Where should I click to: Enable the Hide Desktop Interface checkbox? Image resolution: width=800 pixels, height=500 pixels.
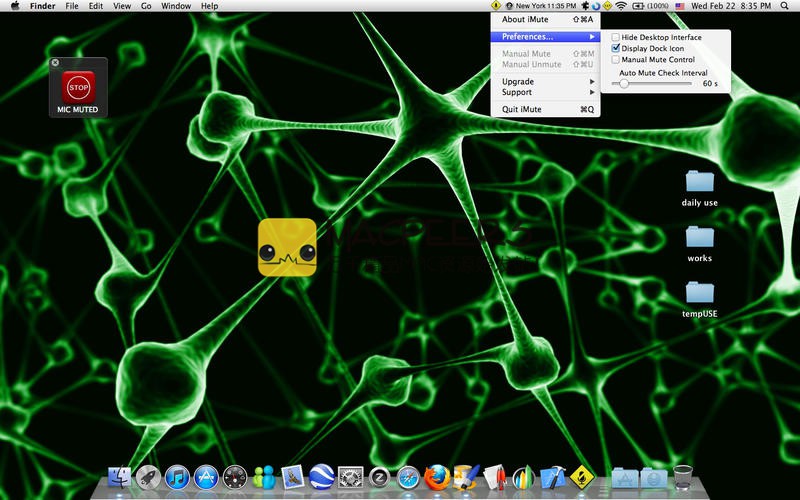tap(616, 37)
